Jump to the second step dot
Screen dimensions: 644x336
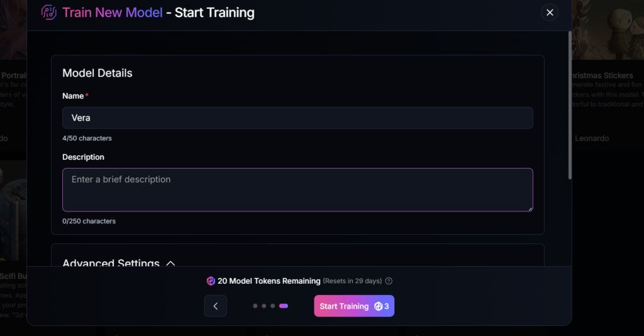click(x=264, y=306)
